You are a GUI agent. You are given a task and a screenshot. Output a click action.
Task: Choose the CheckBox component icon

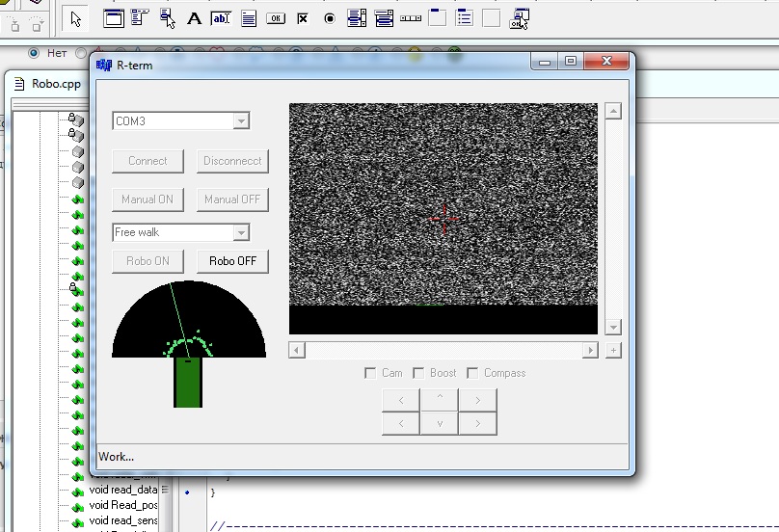click(x=303, y=17)
